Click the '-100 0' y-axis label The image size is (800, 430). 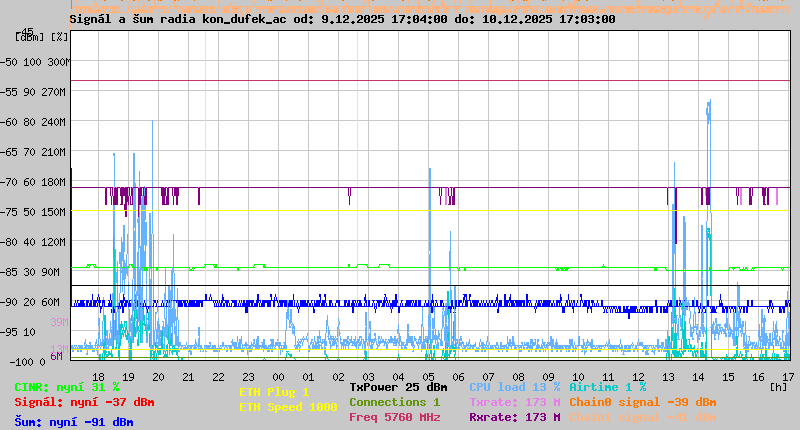coord(28,362)
